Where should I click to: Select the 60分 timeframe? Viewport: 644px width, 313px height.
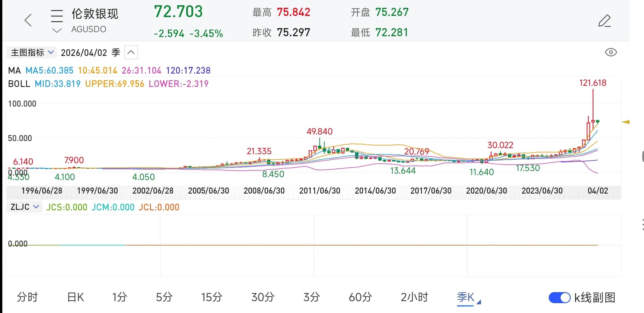click(360, 297)
